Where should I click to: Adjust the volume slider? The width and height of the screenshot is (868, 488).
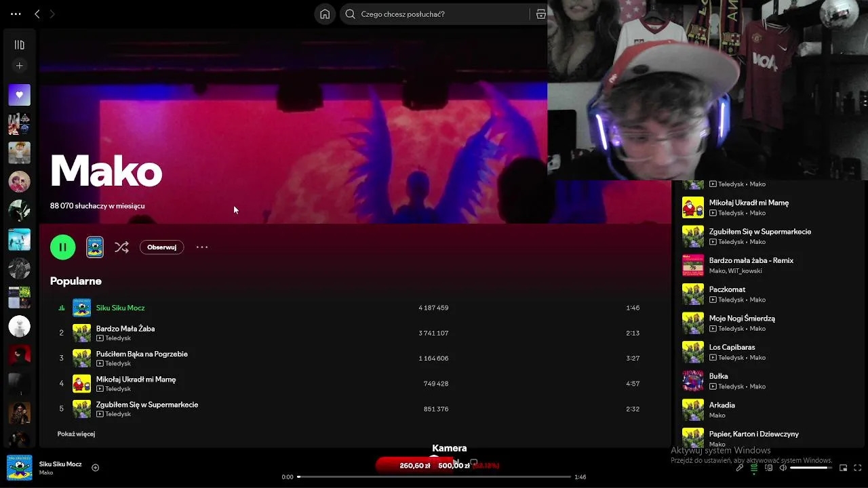[810, 468]
